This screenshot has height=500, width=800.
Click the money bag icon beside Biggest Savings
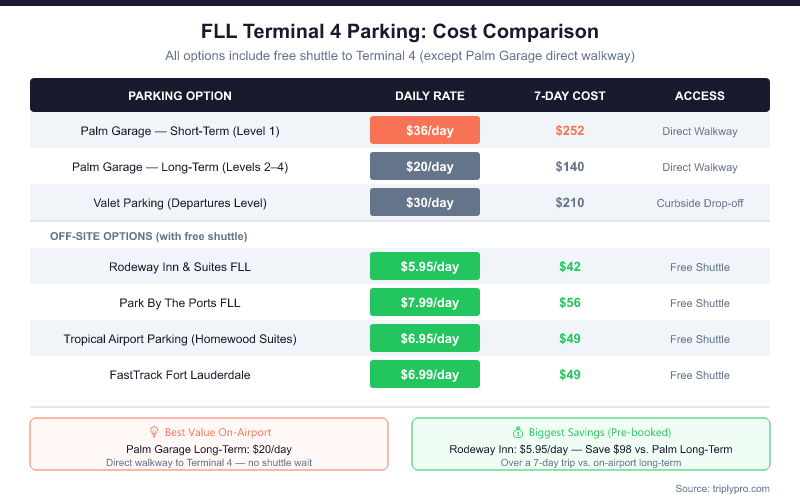[x=518, y=432]
